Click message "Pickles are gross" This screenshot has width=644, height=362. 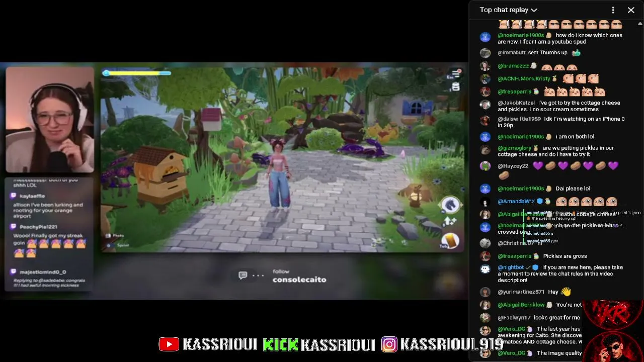click(x=565, y=256)
